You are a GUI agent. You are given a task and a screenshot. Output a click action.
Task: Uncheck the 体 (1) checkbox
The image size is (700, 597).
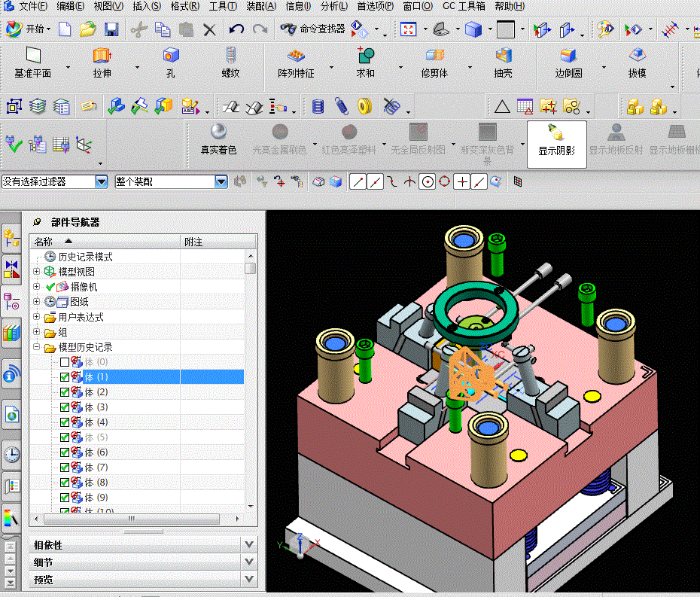pos(65,377)
